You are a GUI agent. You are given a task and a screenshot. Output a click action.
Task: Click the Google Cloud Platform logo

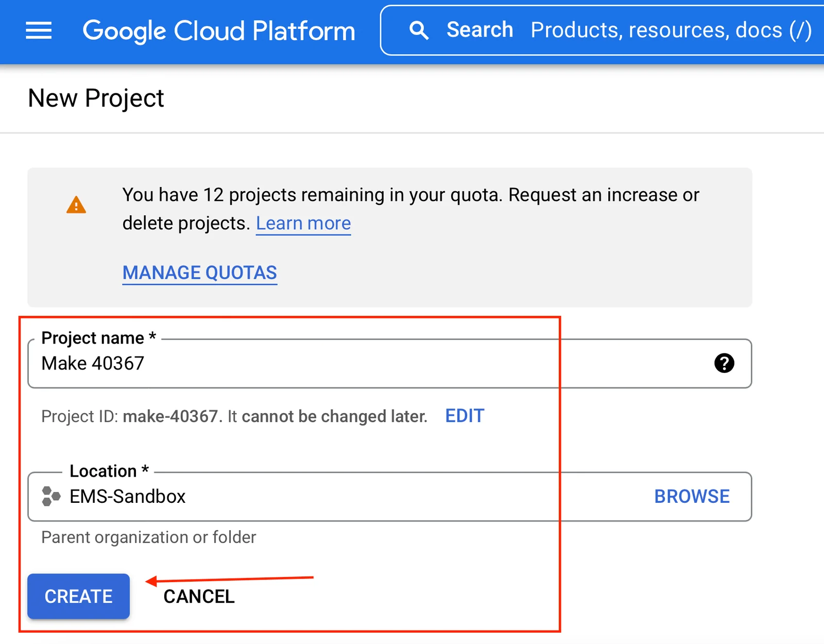point(219,30)
